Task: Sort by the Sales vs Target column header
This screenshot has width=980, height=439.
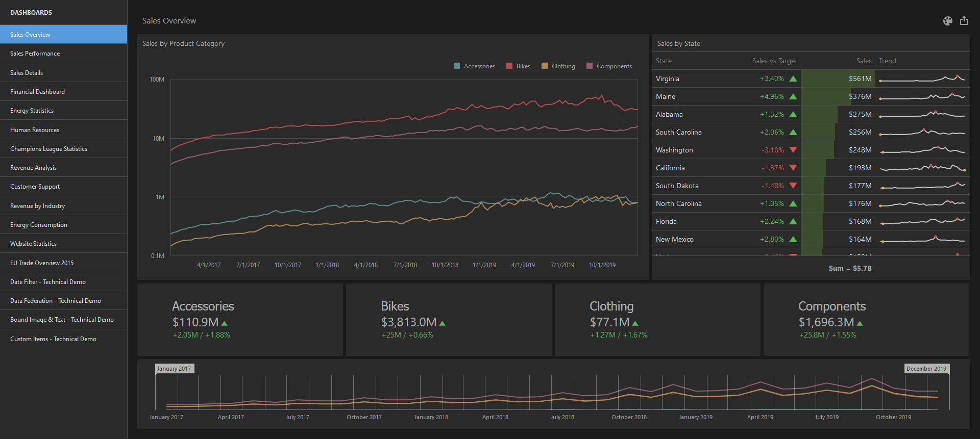Action: click(x=774, y=61)
